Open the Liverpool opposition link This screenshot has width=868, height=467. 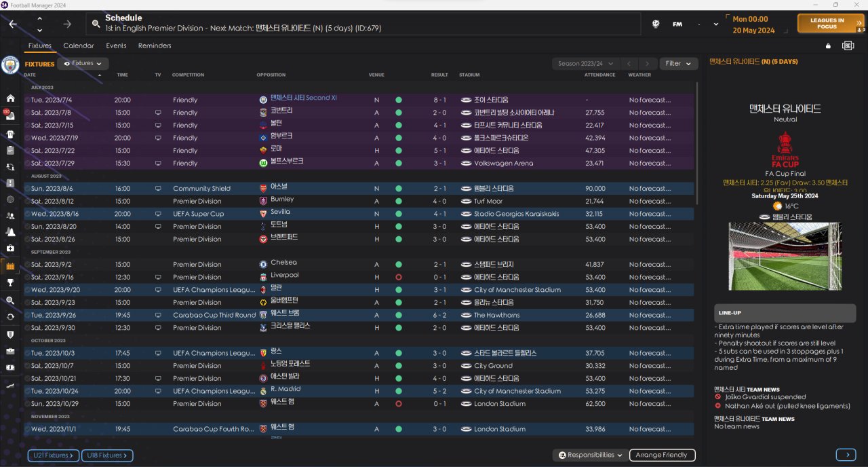(x=284, y=276)
